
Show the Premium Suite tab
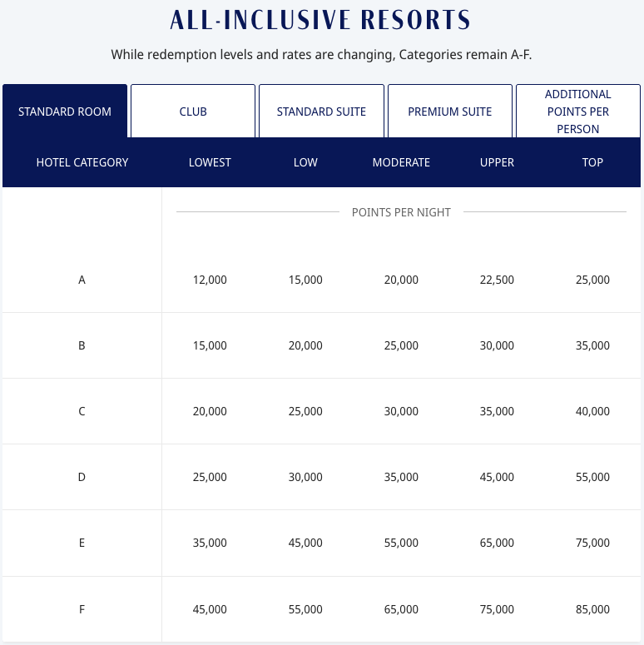449,112
